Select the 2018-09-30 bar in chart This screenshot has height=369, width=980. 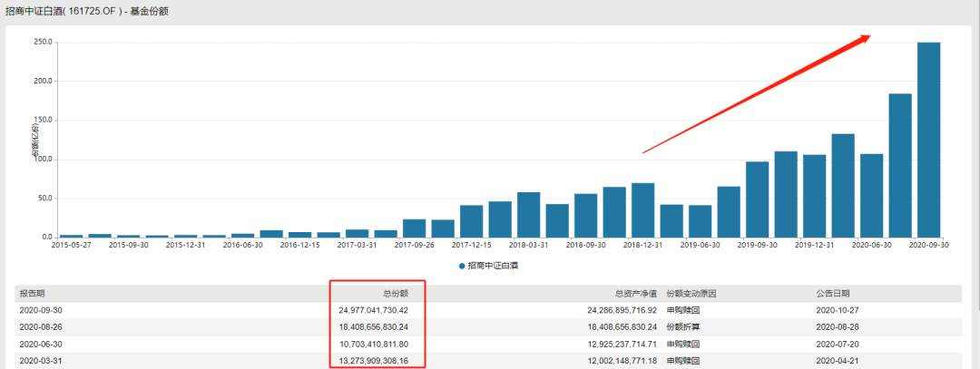click(x=585, y=216)
